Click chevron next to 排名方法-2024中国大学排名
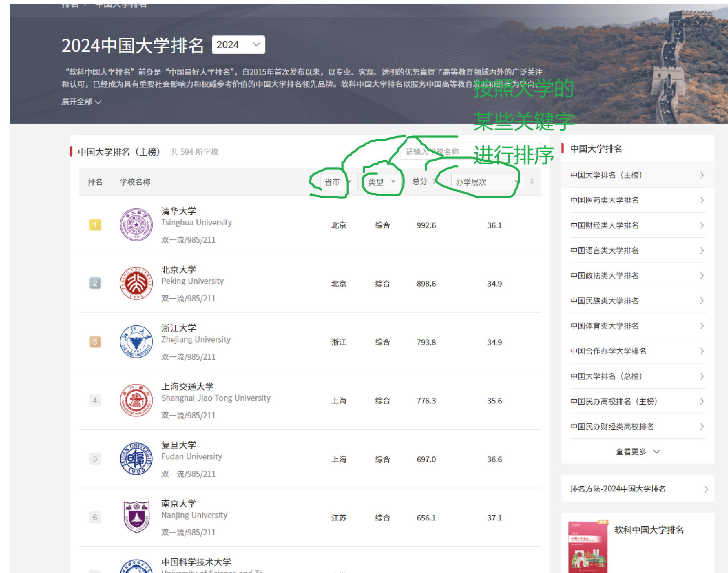728x573 pixels. (x=706, y=489)
